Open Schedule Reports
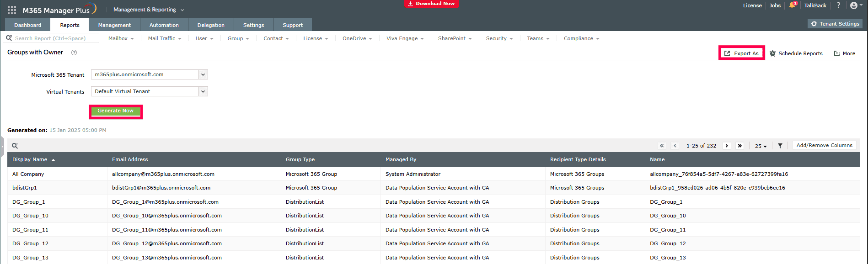This screenshot has height=264, width=868. [796, 53]
